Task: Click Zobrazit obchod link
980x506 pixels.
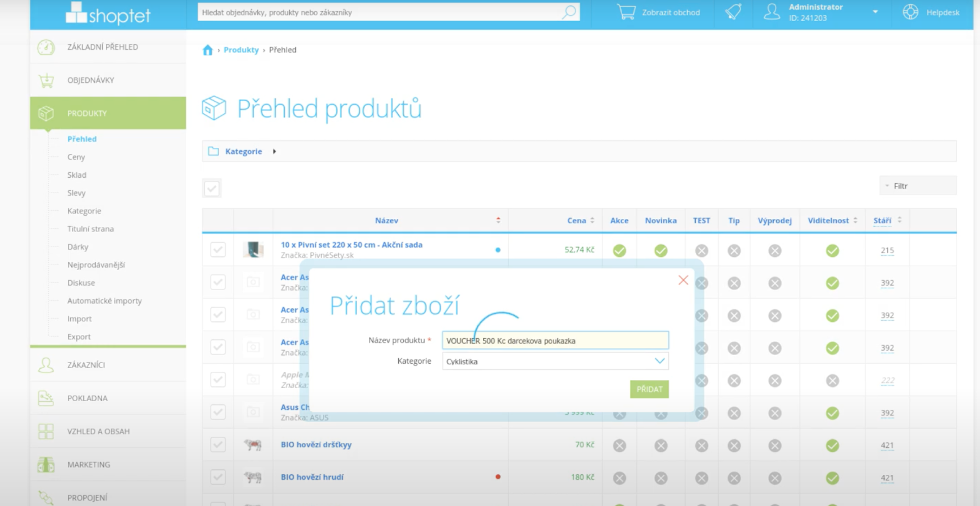Action: 671,12
